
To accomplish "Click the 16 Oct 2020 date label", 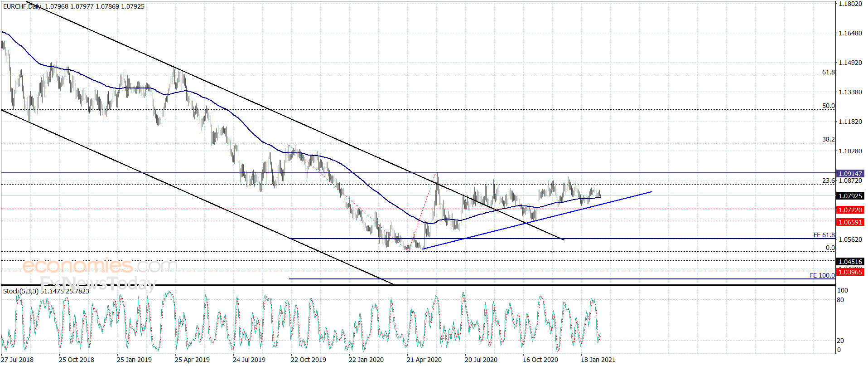I will (x=540, y=360).
